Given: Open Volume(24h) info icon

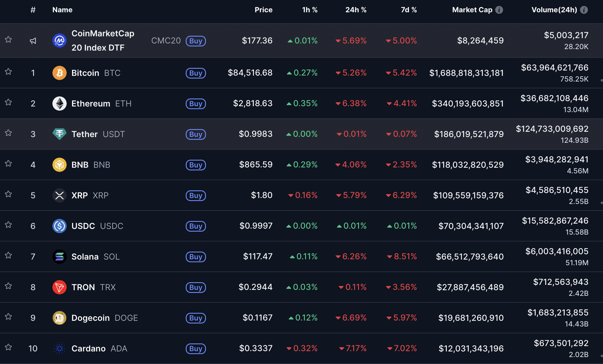Looking at the screenshot, I should coord(584,10).
